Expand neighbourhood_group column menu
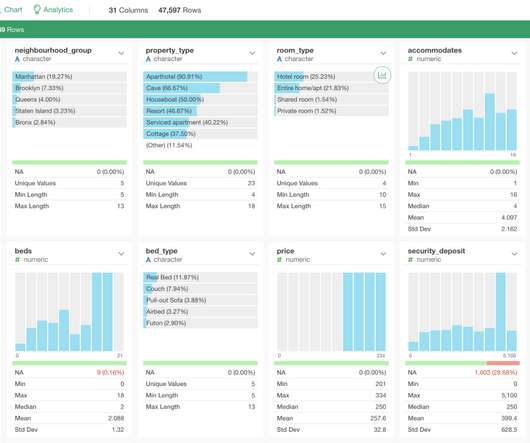This screenshot has height=443, width=530. pos(121,53)
